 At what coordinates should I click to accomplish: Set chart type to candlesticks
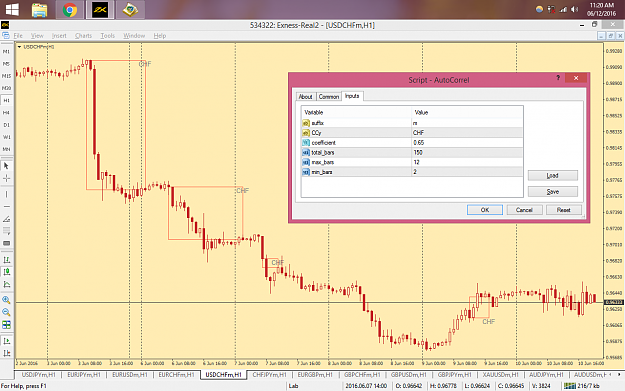[x=6, y=272]
